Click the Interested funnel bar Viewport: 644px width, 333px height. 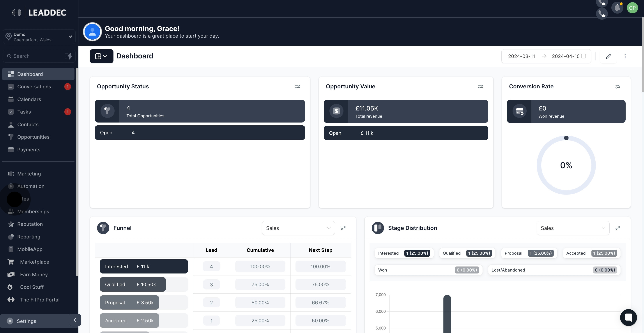[144, 266]
